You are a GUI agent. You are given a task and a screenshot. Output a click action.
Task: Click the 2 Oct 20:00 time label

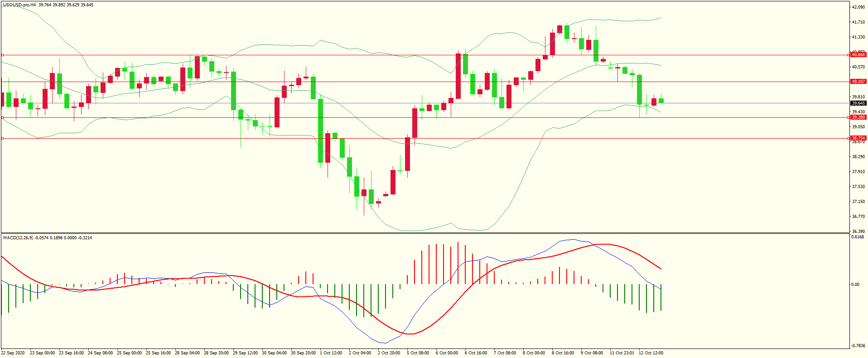point(389,353)
